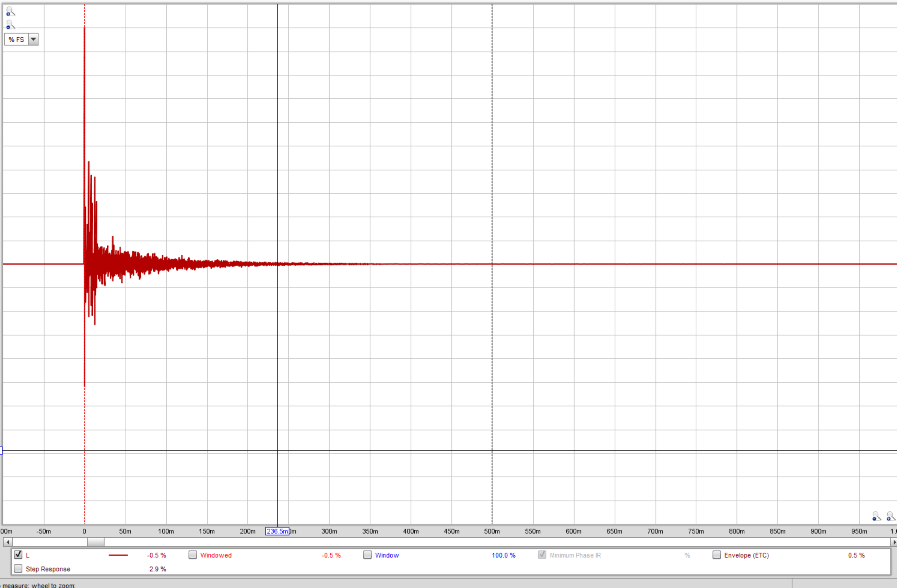Zoom out the horizontal time axis
Screen dimensions: 897x588
click(x=877, y=516)
